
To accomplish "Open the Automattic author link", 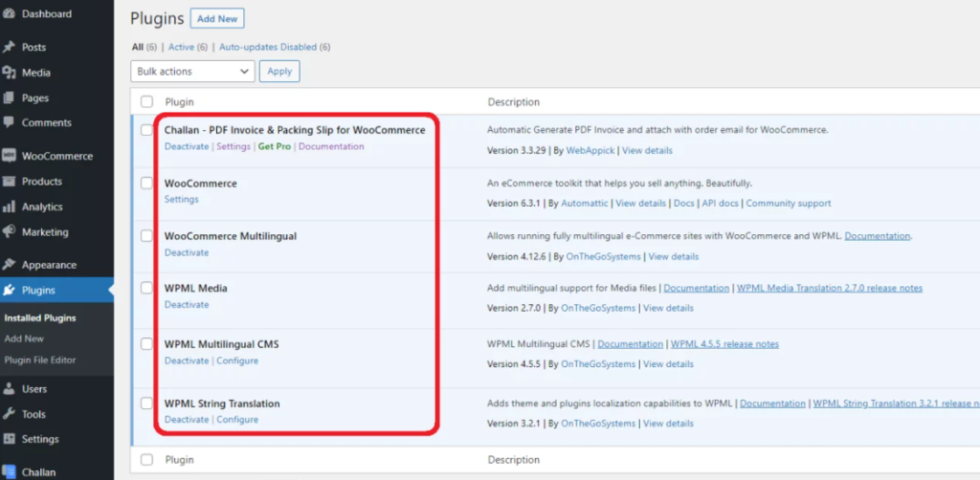I will click(x=585, y=204).
